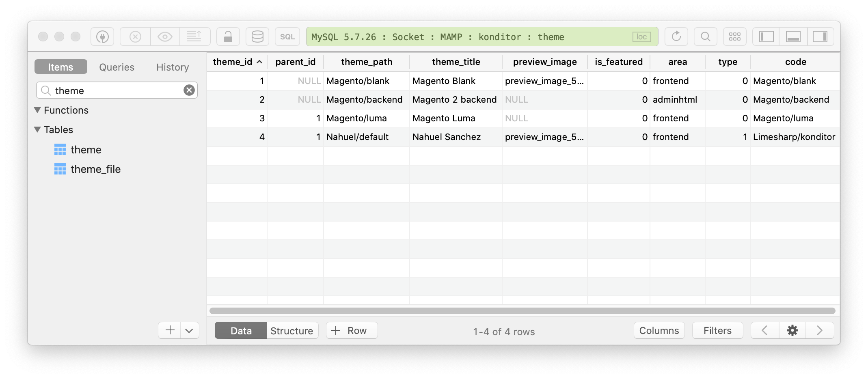Click the commit changes toolbar icon

pos(195,37)
